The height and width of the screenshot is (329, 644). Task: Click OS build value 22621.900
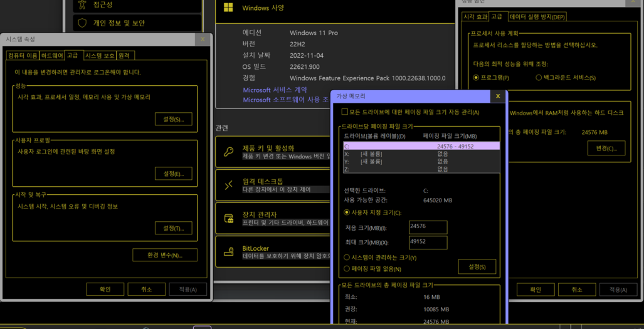point(304,66)
